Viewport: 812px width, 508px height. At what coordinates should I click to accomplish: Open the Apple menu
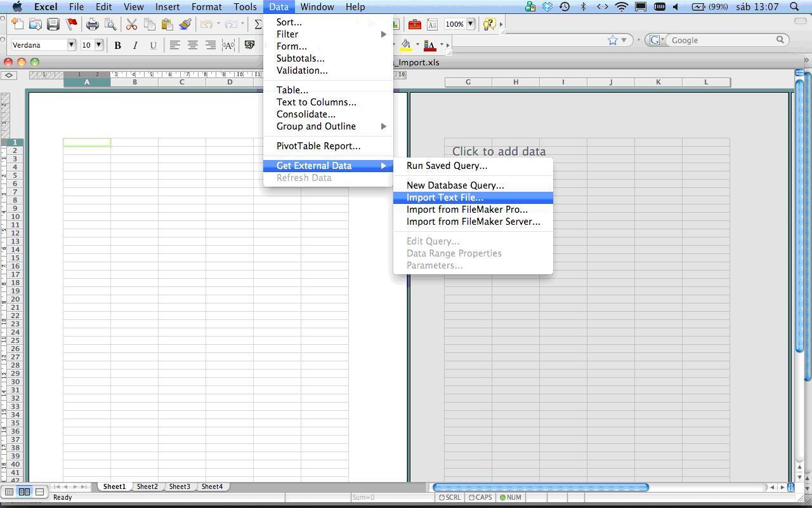click(x=18, y=7)
